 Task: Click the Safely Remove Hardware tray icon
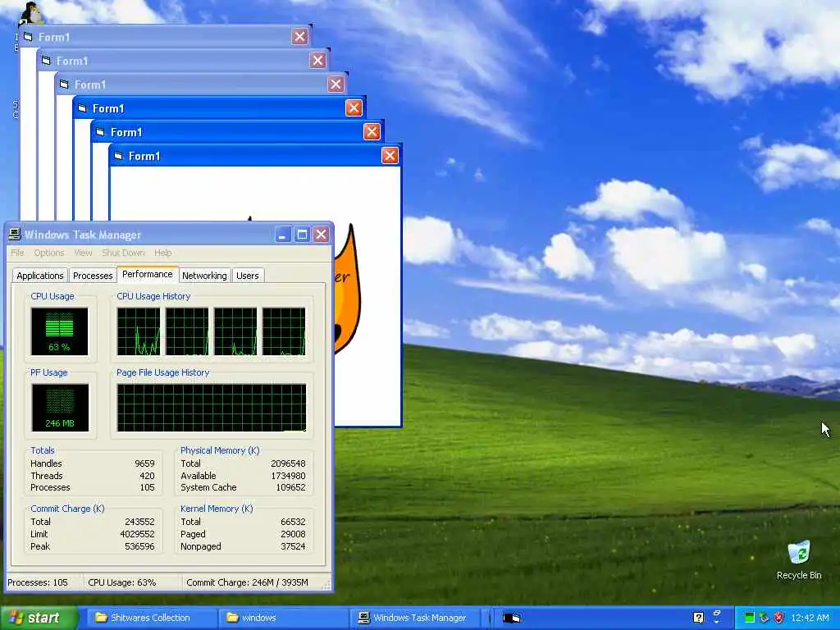click(x=765, y=618)
